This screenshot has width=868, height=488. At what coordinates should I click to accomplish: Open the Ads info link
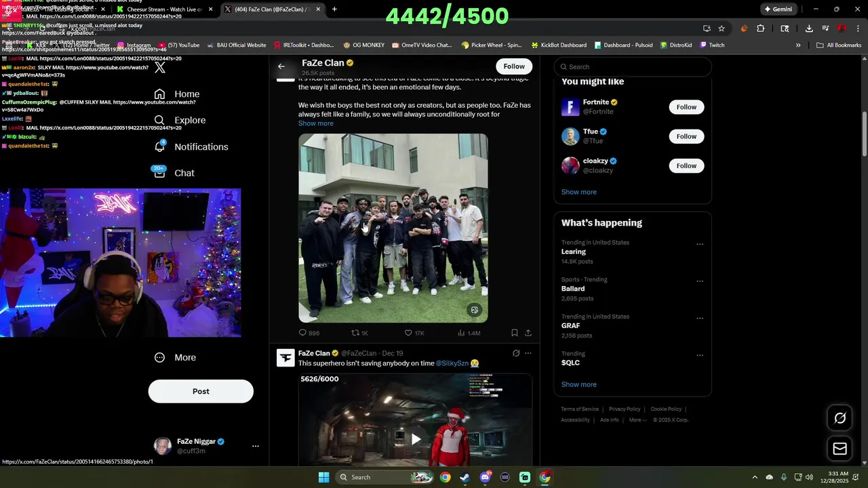coord(610,420)
